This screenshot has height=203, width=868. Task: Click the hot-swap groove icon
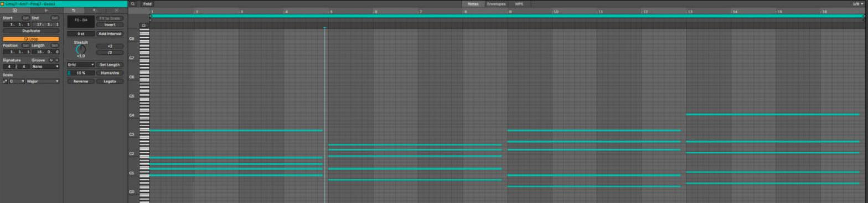click(51, 60)
